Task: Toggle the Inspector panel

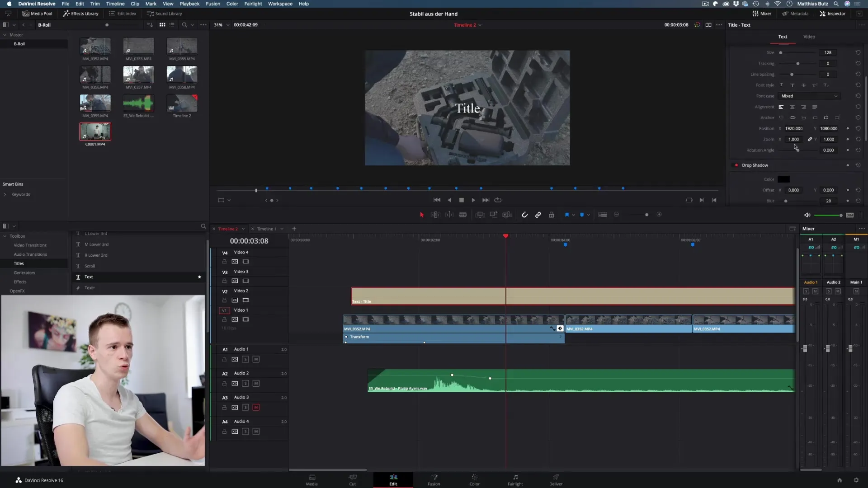Action: pyautogui.click(x=832, y=14)
